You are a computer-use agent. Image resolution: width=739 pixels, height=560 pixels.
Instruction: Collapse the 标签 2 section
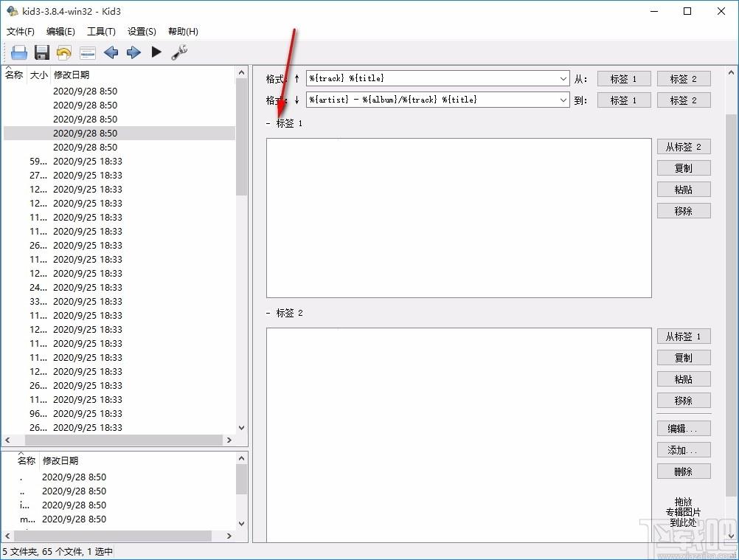pyautogui.click(x=268, y=313)
